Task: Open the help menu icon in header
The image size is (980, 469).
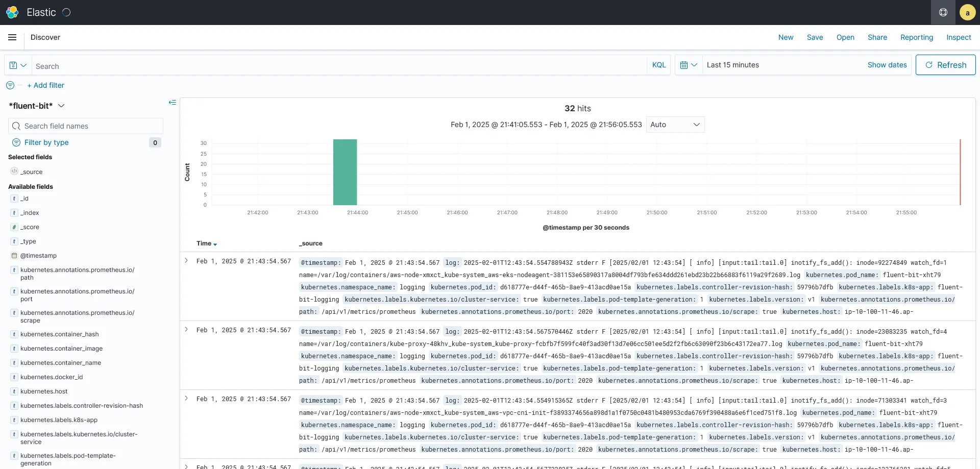Action: pyautogui.click(x=943, y=12)
